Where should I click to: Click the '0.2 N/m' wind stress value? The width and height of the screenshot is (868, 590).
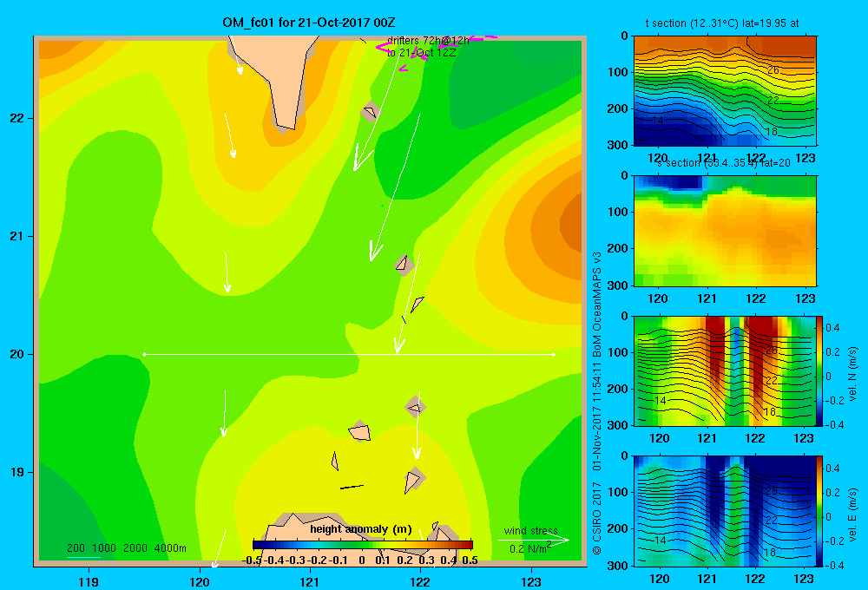(528, 549)
